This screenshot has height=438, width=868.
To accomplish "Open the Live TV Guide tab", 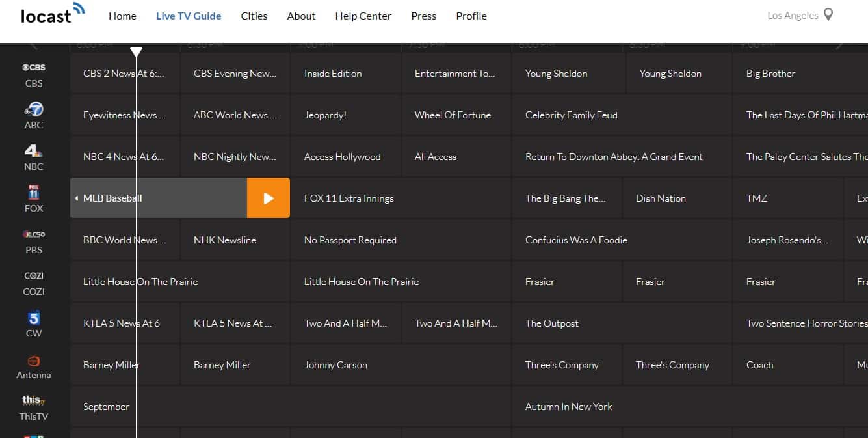I will (189, 16).
